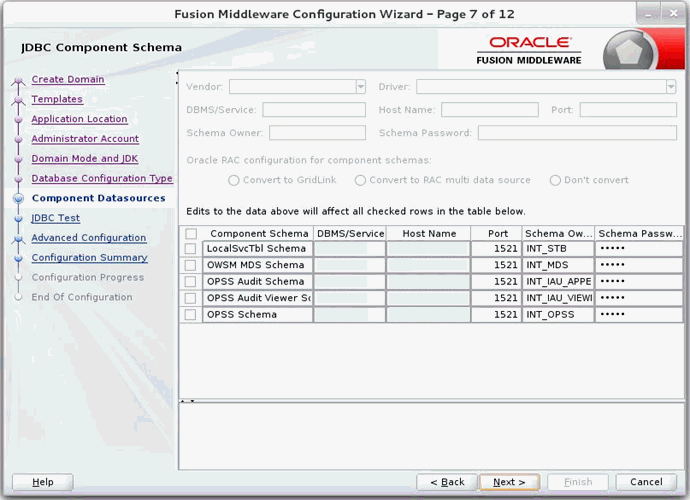Click the JDBC Test step bullet icon
690x500 pixels.
click(x=18, y=219)
